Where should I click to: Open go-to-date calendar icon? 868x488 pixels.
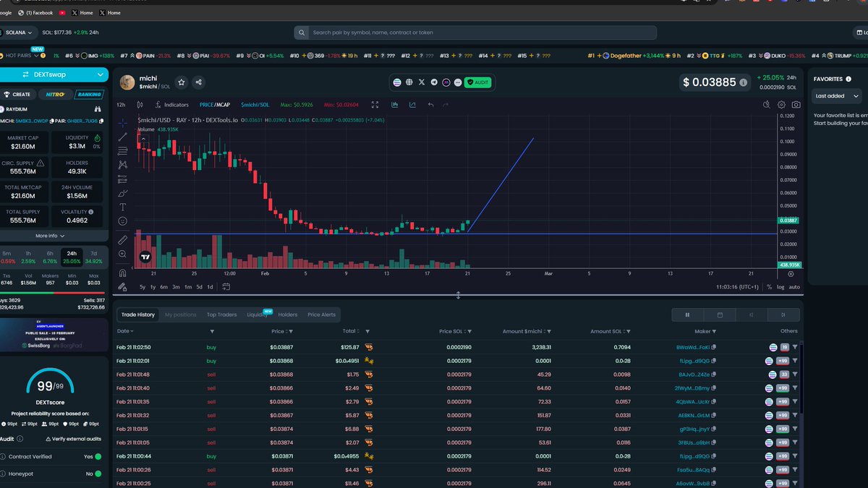pyautogui.click(x=226, y=287)
